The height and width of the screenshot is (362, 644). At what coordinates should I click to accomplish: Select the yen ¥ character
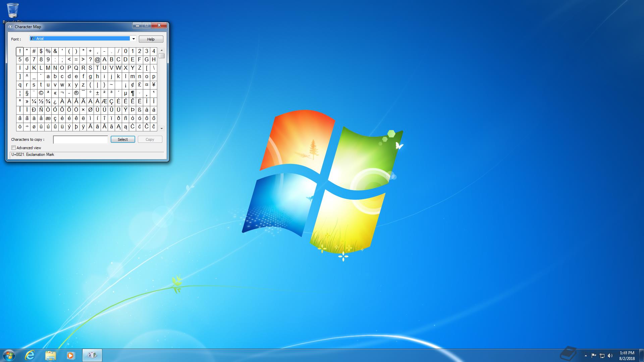[x=154, y=85]
